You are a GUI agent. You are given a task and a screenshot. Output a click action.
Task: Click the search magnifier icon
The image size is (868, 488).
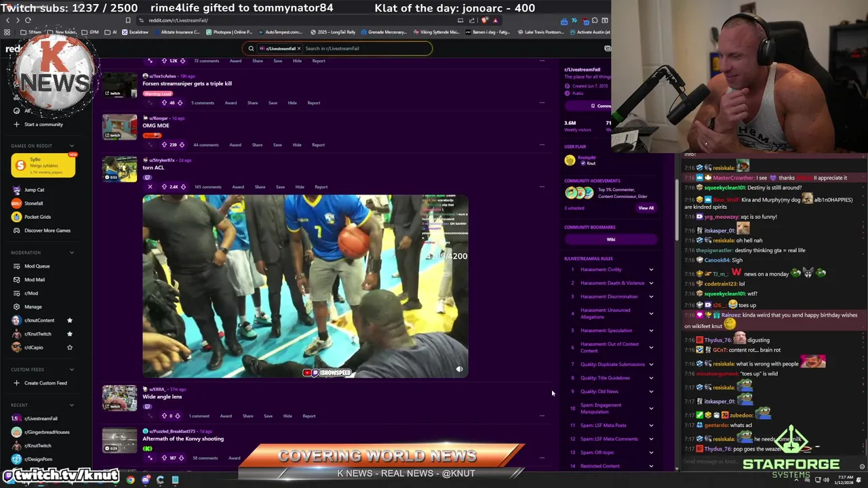[251, 48]
